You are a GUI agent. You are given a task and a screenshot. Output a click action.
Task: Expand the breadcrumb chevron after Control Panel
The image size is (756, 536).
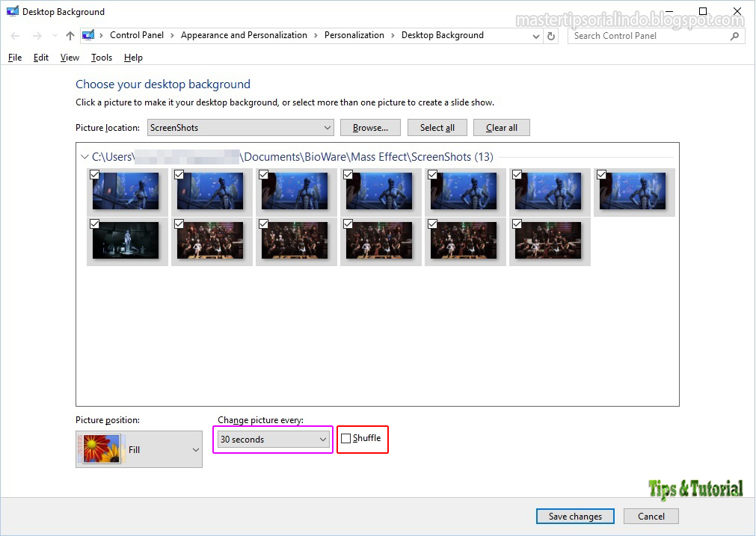(172, 36)
